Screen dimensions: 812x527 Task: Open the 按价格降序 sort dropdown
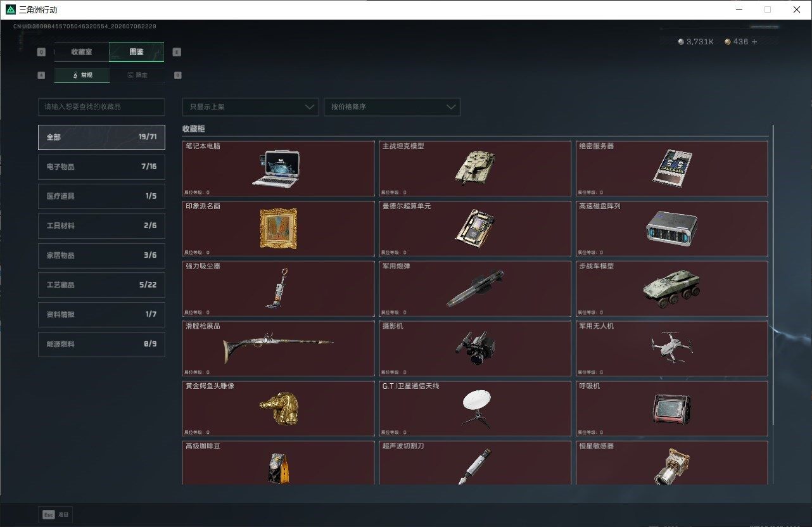[x=392, y=107]
